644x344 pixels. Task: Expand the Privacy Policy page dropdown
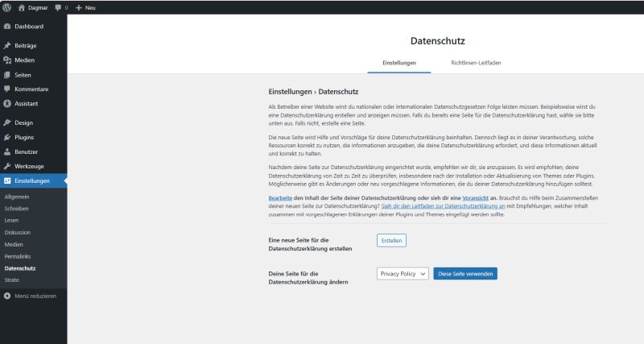402,274
